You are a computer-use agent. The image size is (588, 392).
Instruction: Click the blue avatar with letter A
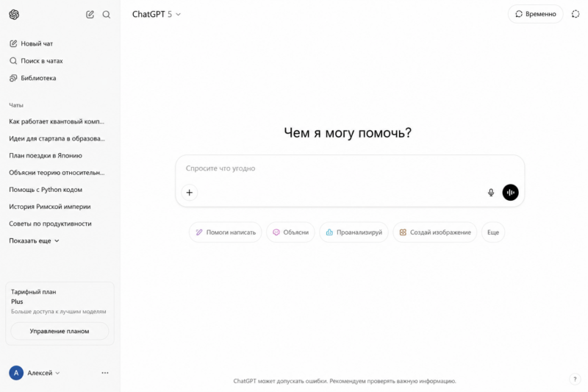pyautogui.click(x=16, y=373)
